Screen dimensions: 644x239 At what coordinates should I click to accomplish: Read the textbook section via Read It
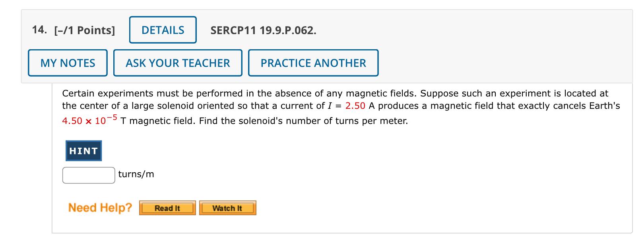pyautogui.click(x=167, y=207)
